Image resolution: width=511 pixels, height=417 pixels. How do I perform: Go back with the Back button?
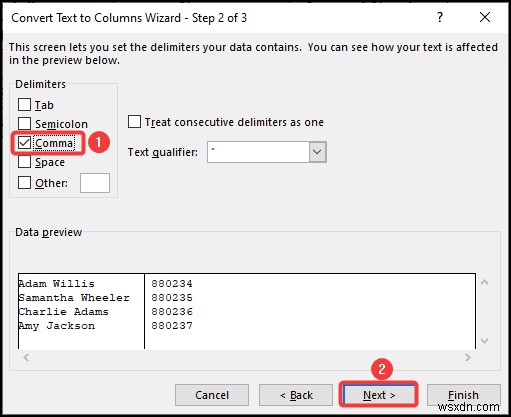click(296, 395)
